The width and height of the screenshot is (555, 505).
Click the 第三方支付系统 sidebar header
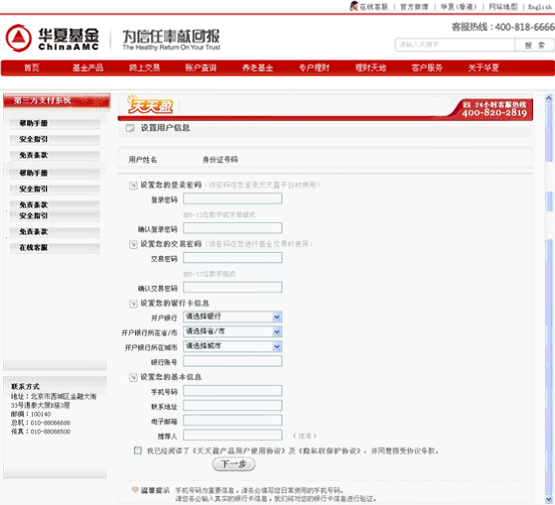(x=57, y=101)
